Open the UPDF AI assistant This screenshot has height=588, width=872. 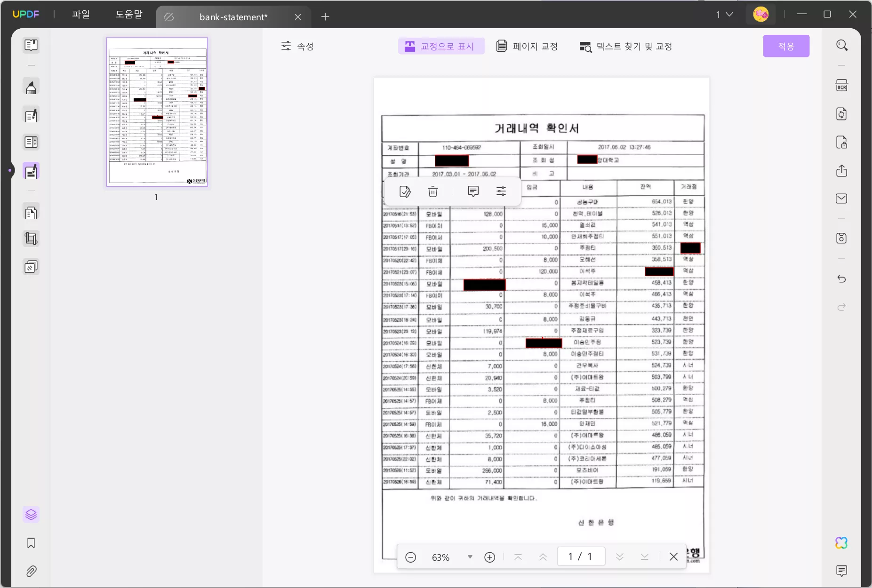point(841,543)
